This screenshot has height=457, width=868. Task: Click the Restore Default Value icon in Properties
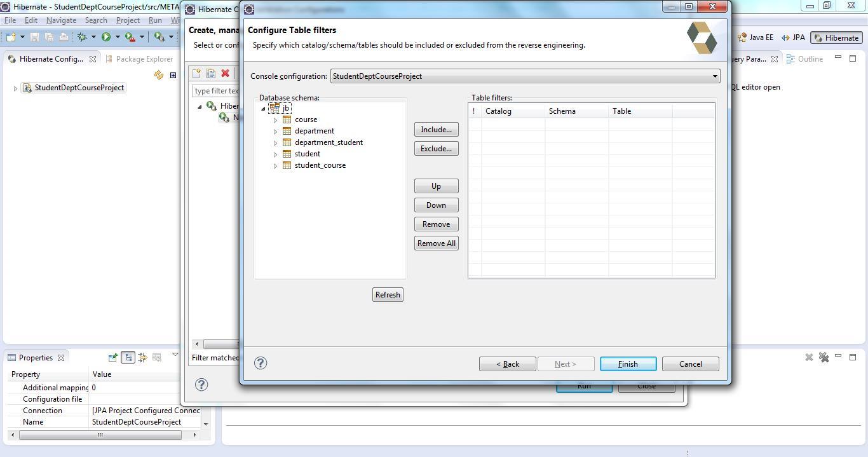[157, 357]
